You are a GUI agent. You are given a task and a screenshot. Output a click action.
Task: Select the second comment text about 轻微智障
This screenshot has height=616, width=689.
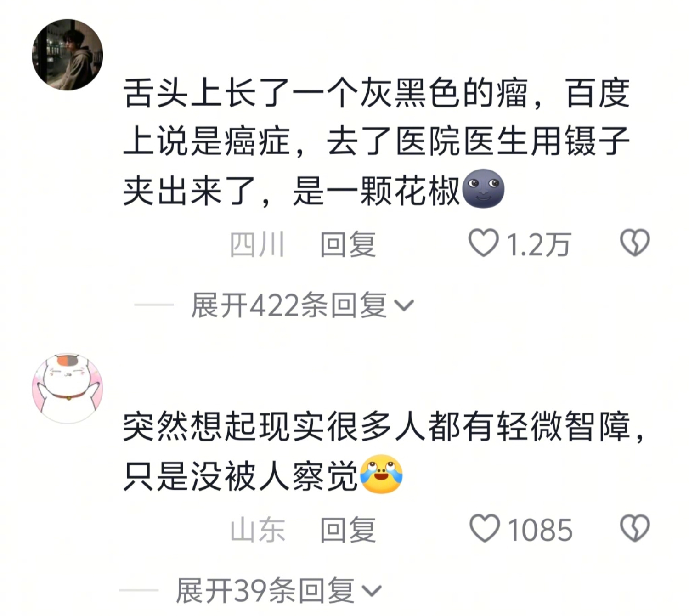pos(384,452)
